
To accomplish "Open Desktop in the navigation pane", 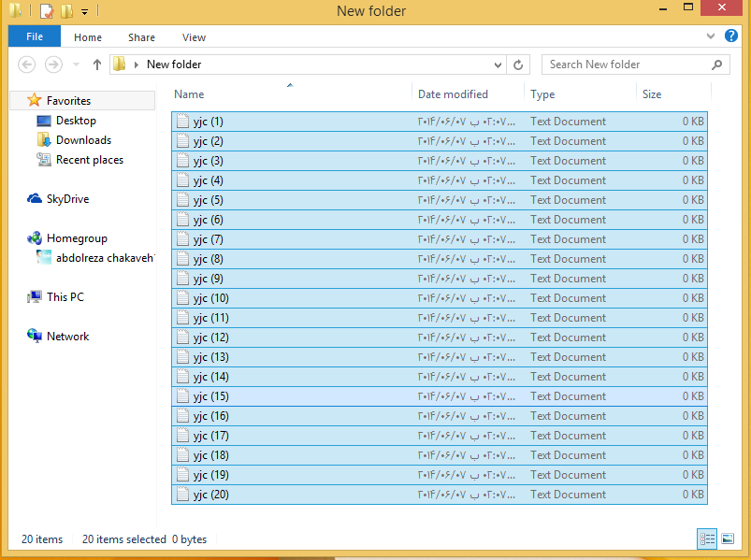I will [x=76, y=121].
